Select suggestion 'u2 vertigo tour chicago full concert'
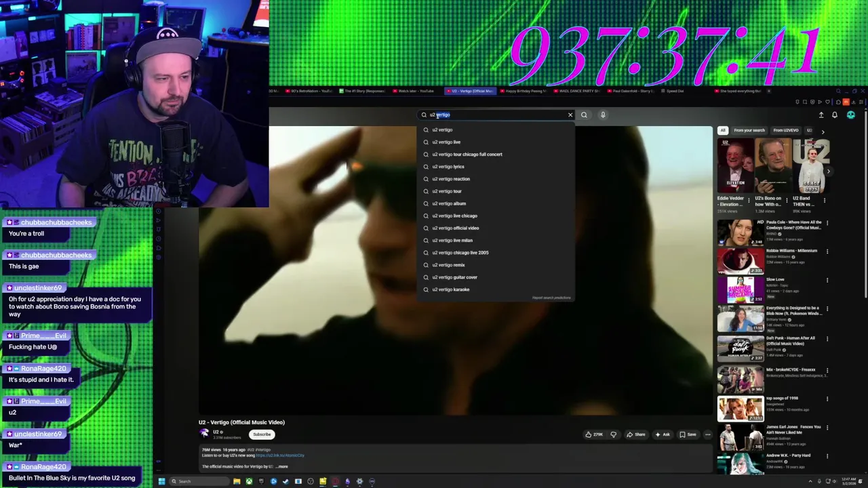Image resolution: width=868 pixels, height=488 pixels. 496,155
